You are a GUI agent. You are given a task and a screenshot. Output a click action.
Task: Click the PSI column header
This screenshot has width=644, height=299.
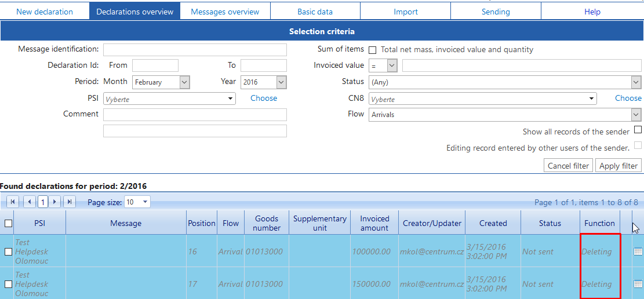tap(40, 224)
